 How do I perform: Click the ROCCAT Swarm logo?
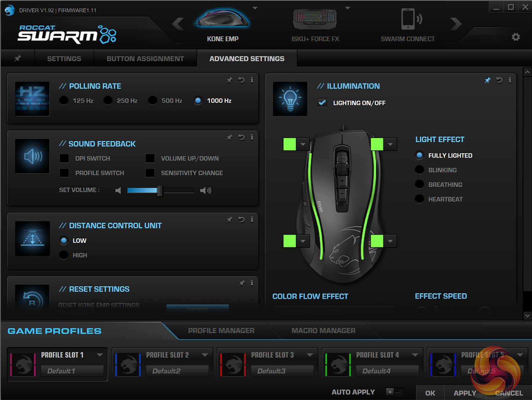67,34
